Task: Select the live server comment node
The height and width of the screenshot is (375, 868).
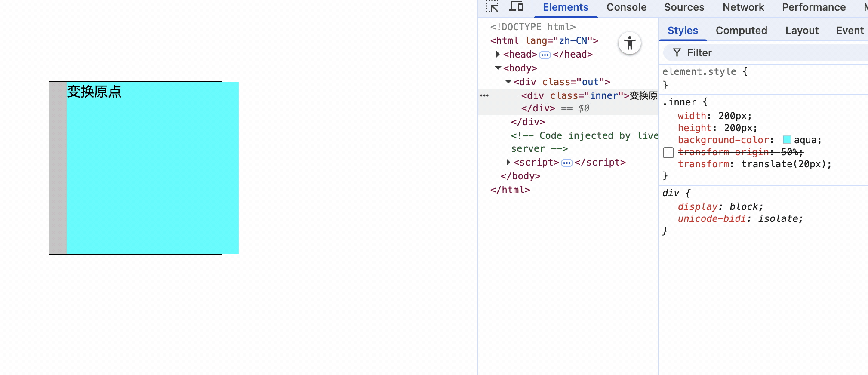Action: click(x=585, y=142)
